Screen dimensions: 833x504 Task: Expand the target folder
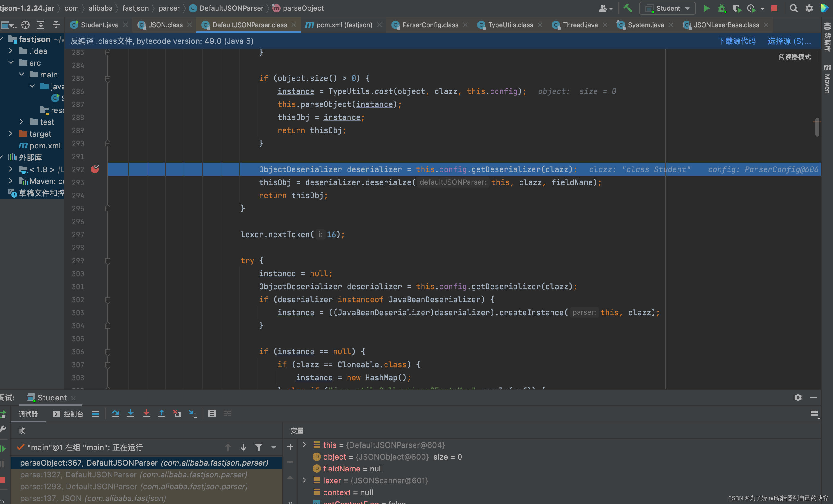(x=11, y=134)
